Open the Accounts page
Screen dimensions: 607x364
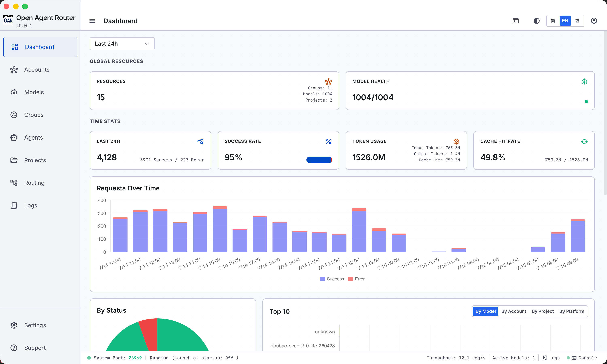click(40, 70)
